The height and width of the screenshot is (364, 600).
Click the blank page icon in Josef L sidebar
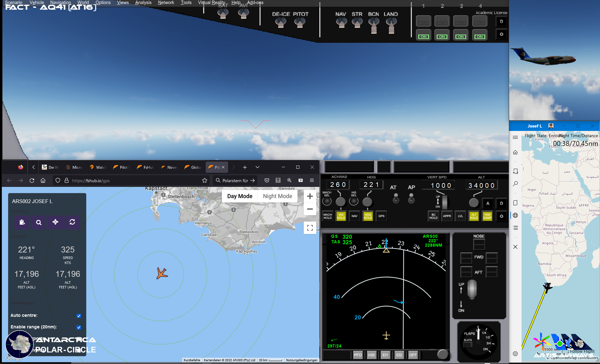pos(515,203)
